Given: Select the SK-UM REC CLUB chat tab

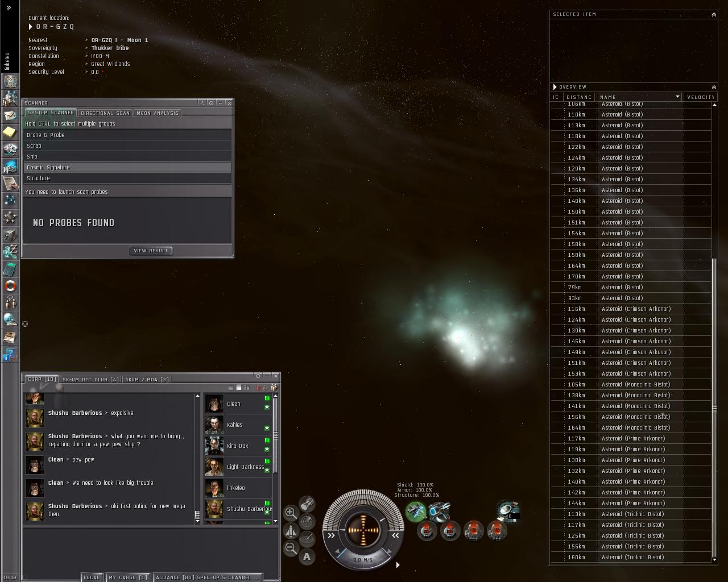Looking at the screenshot, I should [x=90, y=379].
